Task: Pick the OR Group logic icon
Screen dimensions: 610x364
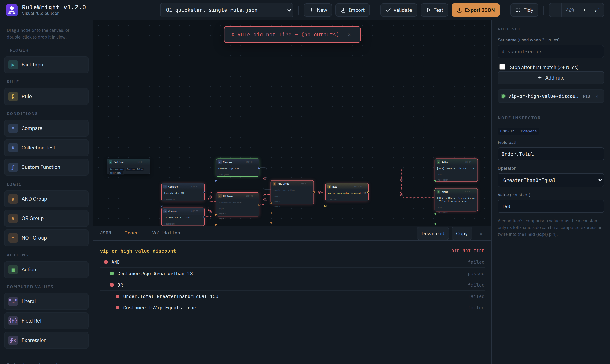Action: (x=13, y=219)
